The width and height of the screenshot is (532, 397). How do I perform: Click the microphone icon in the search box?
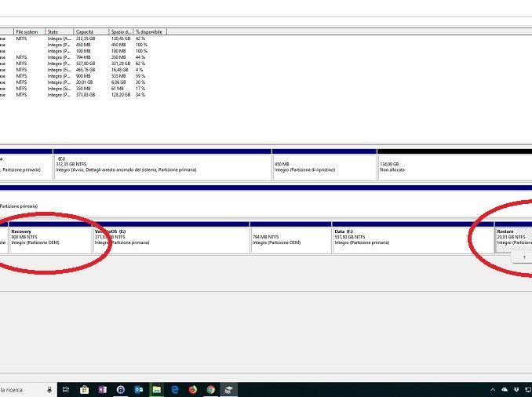click(x=49, y=390)
